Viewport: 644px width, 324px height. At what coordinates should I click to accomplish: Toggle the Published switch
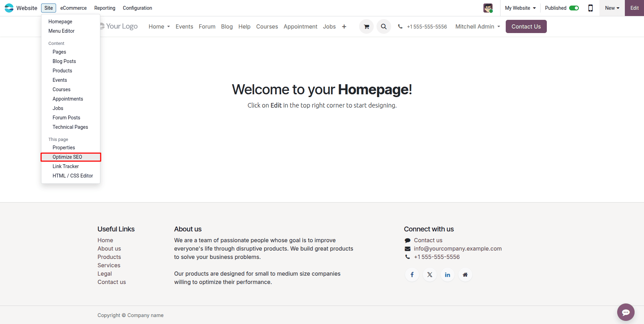click(574, 8)
